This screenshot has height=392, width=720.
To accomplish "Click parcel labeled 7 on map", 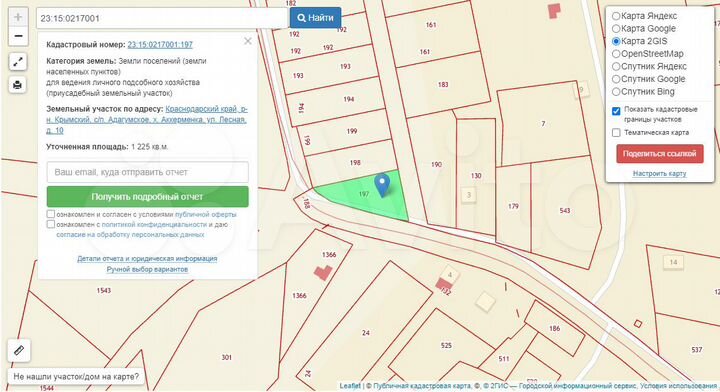I will 543,124.
